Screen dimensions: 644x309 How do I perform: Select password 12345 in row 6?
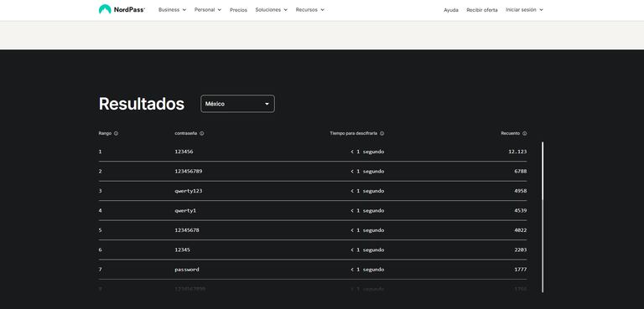pyautogui.click(x=182, y=250)
